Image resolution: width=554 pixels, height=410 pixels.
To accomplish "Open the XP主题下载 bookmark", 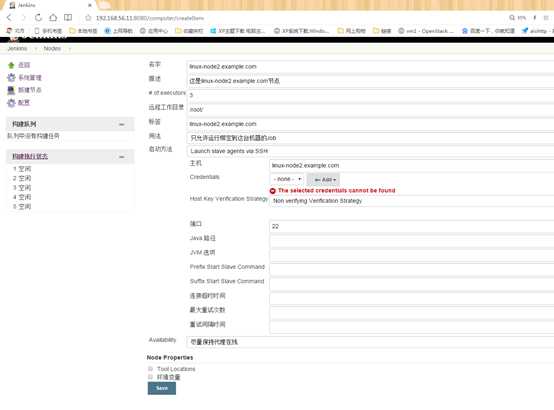I will [x=238, y=31].
